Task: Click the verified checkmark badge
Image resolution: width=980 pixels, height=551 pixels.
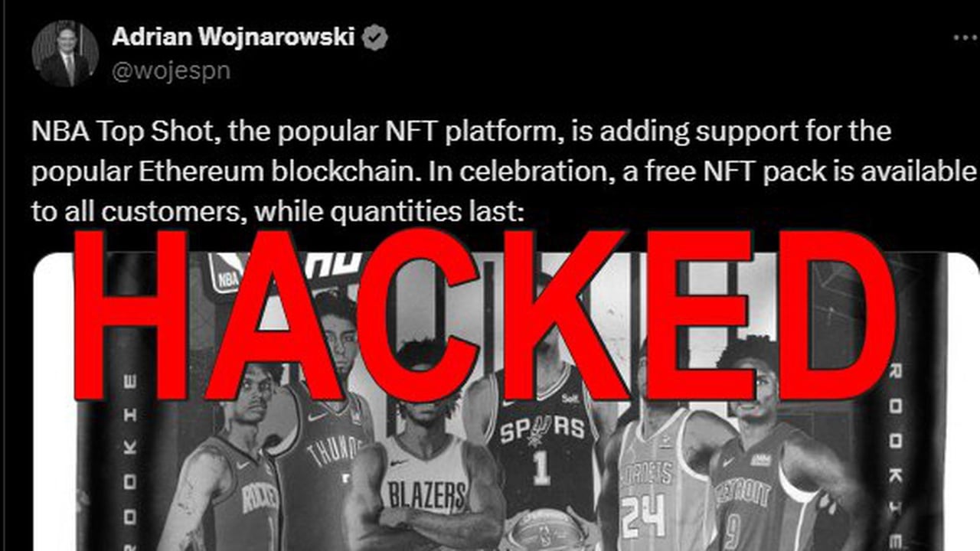Action: point(374,37)
